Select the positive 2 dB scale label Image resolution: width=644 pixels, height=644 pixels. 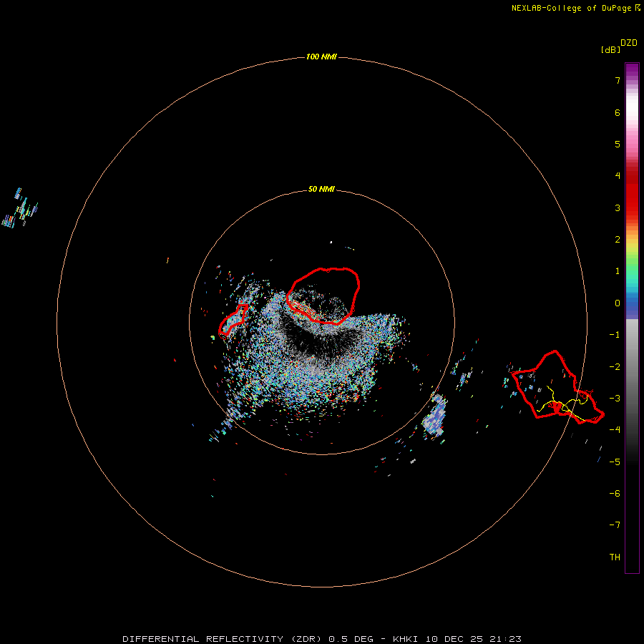point(618,240)
